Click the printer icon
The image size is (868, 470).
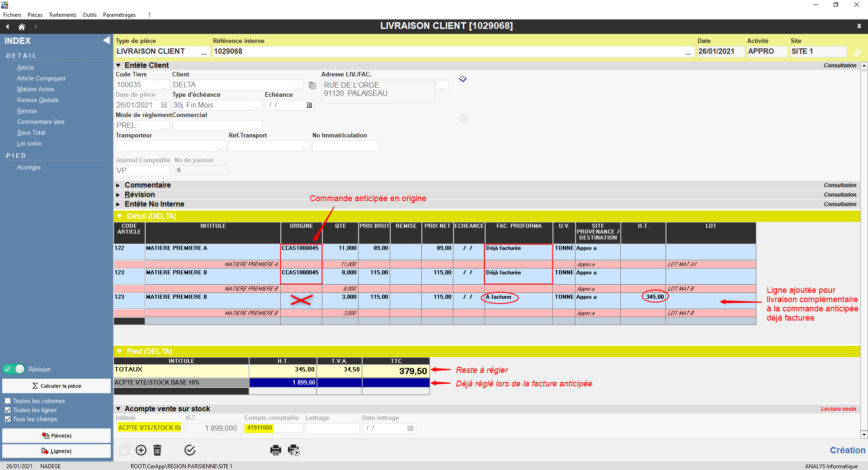pyautogui.click(x=275, y=450)
